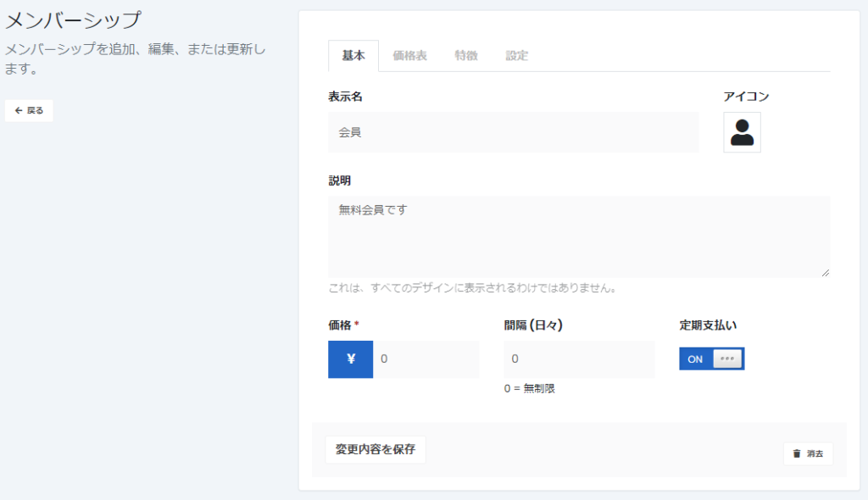Image resolution: width=868 pixels, height=500 pixels.
Task: Click inside the 説明 description text area
Action: (x=578, y=236)
